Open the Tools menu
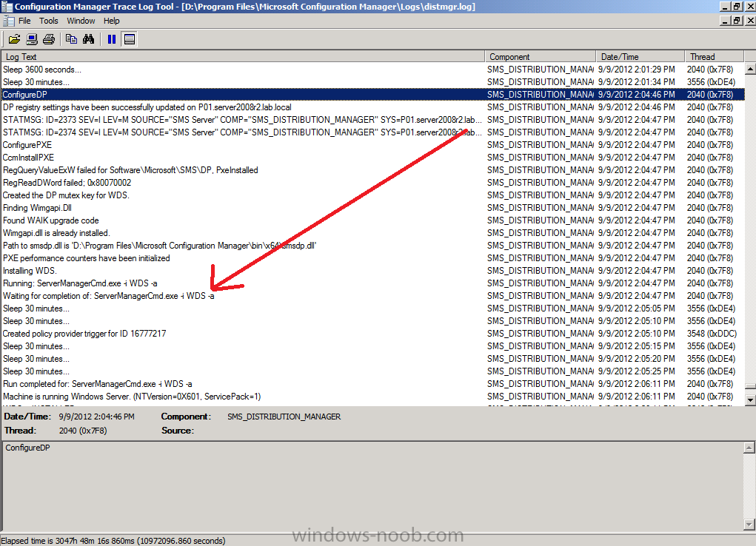 [49, 21]
